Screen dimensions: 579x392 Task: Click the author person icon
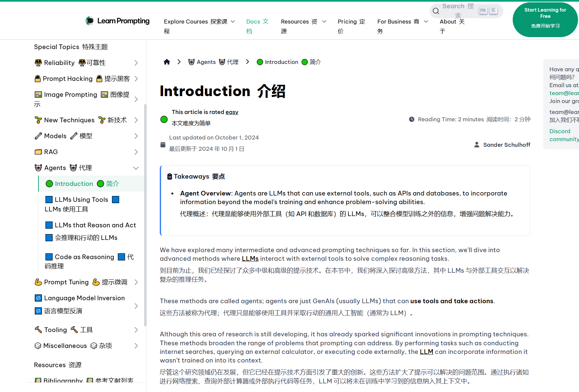477,145
